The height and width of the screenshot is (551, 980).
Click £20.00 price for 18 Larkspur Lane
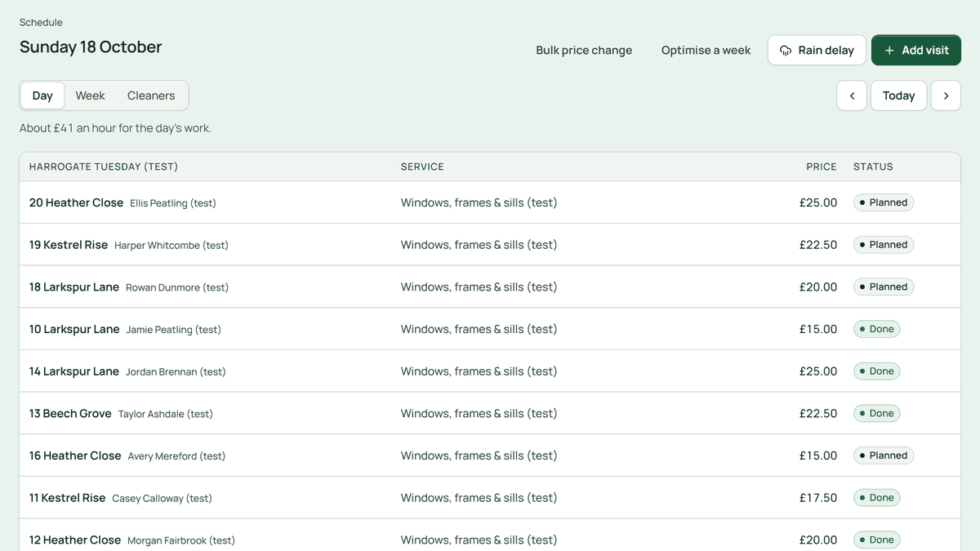(x=818, y=287)
